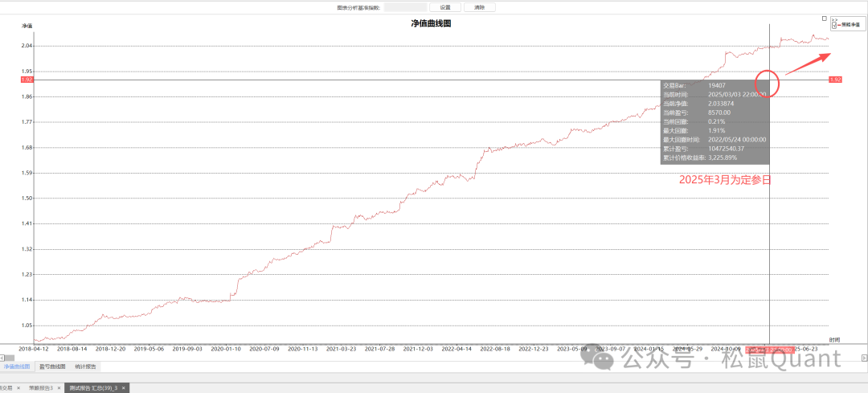Select the 测试报告 汇总(39)_3 document tab
Screen dimensions: 868x393
(x=92, y=387)
